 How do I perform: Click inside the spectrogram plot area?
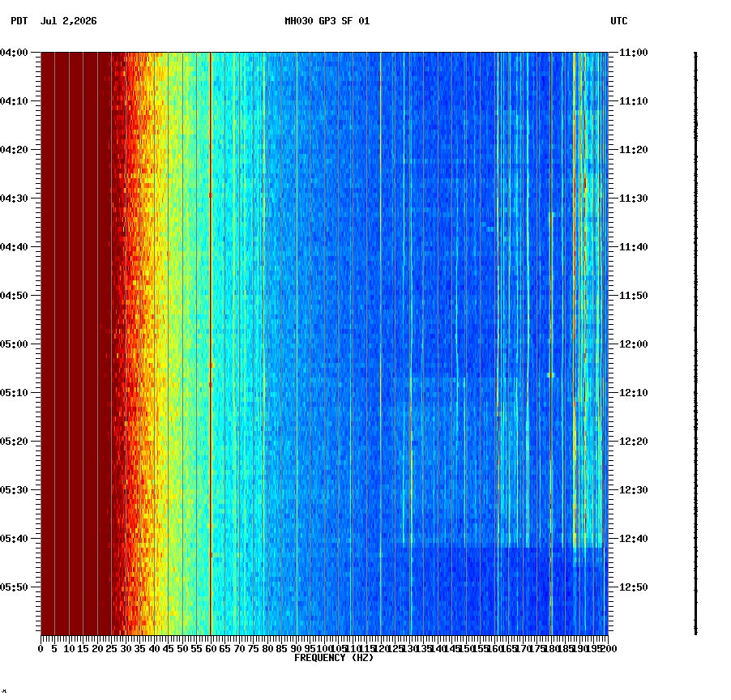click(x=324, y=344)
